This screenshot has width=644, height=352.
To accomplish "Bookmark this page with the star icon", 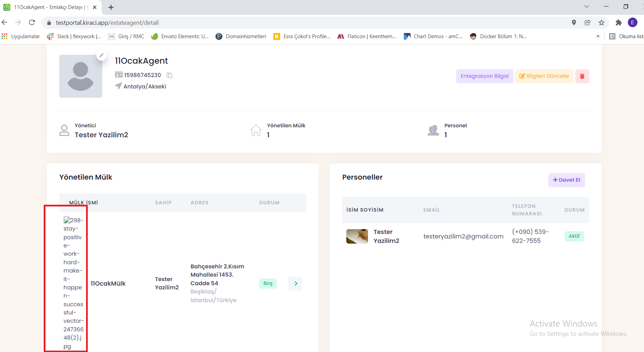I will pyautogui.click(x=601, y=23).
